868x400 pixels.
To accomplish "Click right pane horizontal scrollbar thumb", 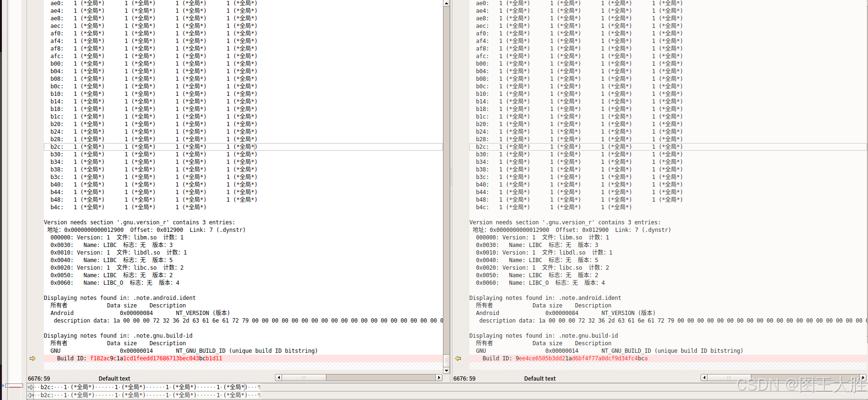I will [729, 378].
